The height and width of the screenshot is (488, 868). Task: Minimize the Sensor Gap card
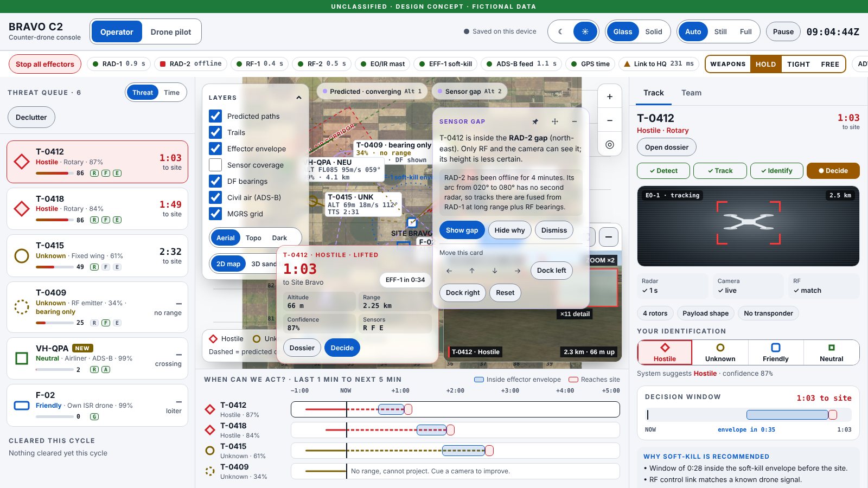[x=574, y=121]
